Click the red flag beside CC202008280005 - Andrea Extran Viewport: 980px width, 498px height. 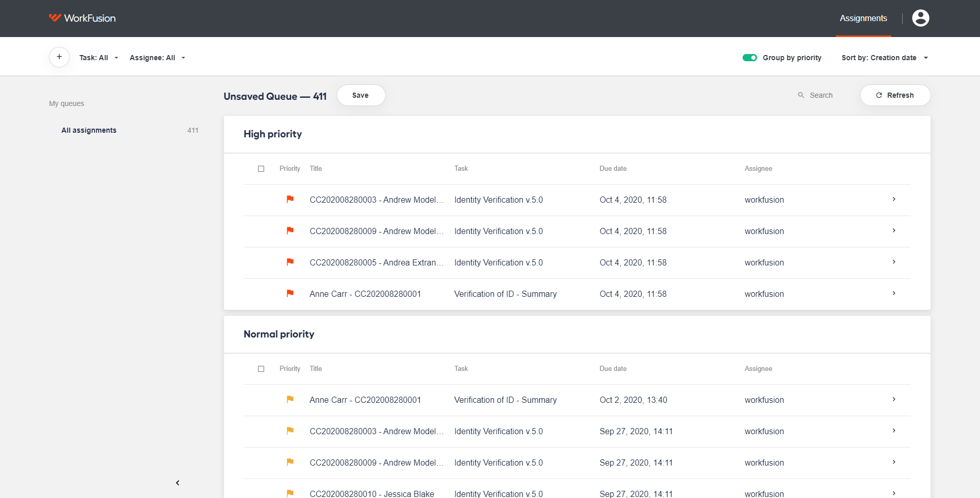[x=290, y=262]
